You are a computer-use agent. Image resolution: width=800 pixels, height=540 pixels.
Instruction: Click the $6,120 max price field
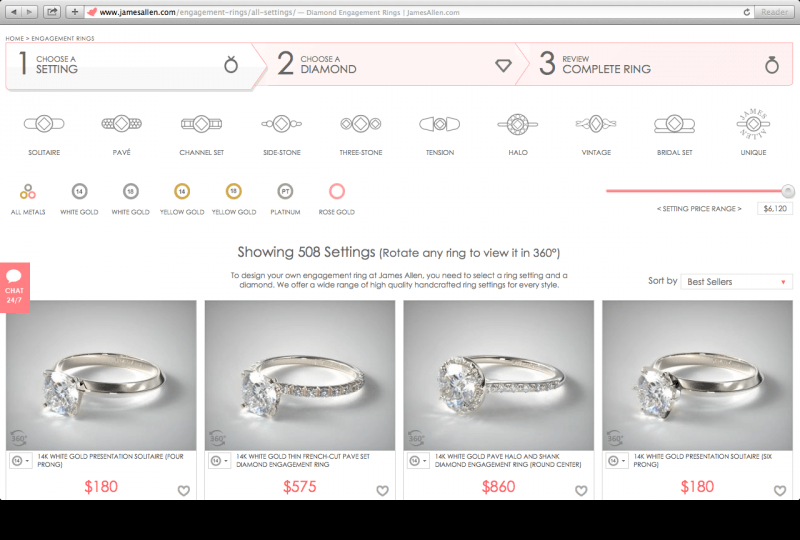point(775,208)
